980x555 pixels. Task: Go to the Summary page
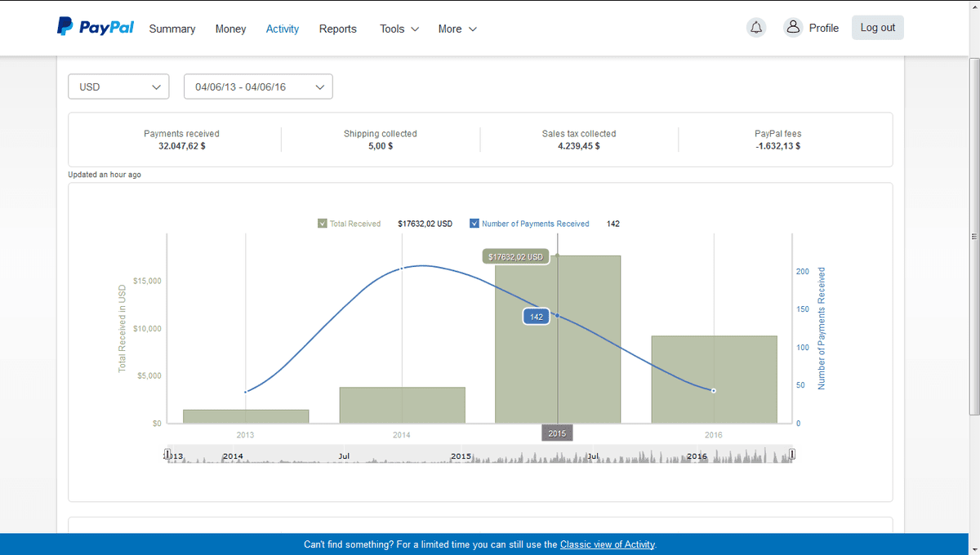point(171,29)
